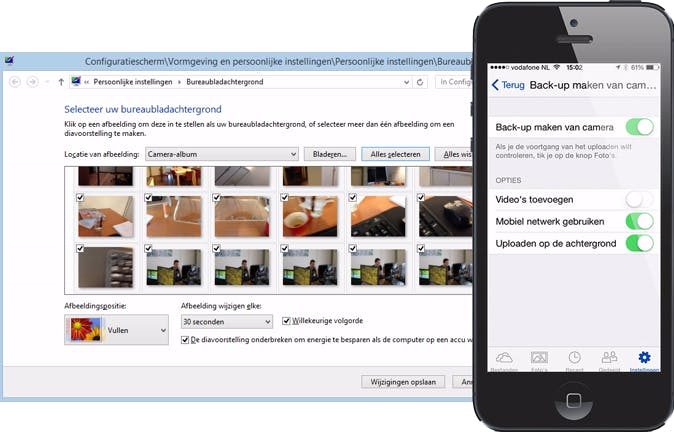
Task: Click the window title bar icon
Action: point(9,61)
